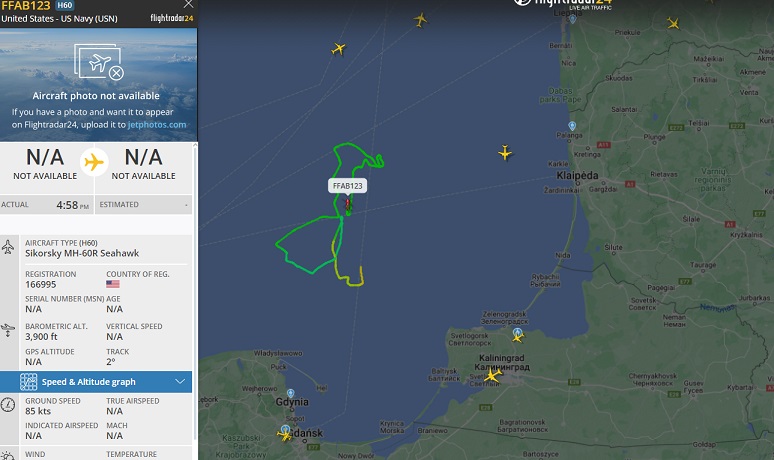Click the aircraft type icon in the side panel
The image size is (774, 460).
pos(8,247)
